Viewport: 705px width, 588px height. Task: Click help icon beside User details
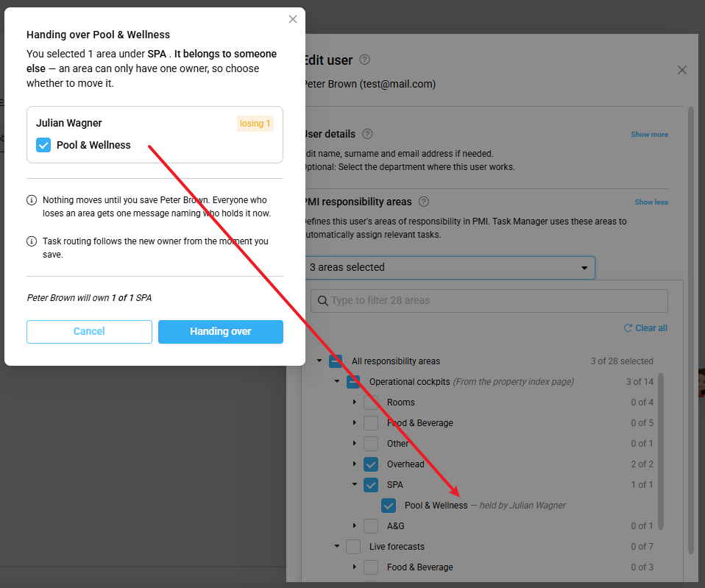(367, 134)
